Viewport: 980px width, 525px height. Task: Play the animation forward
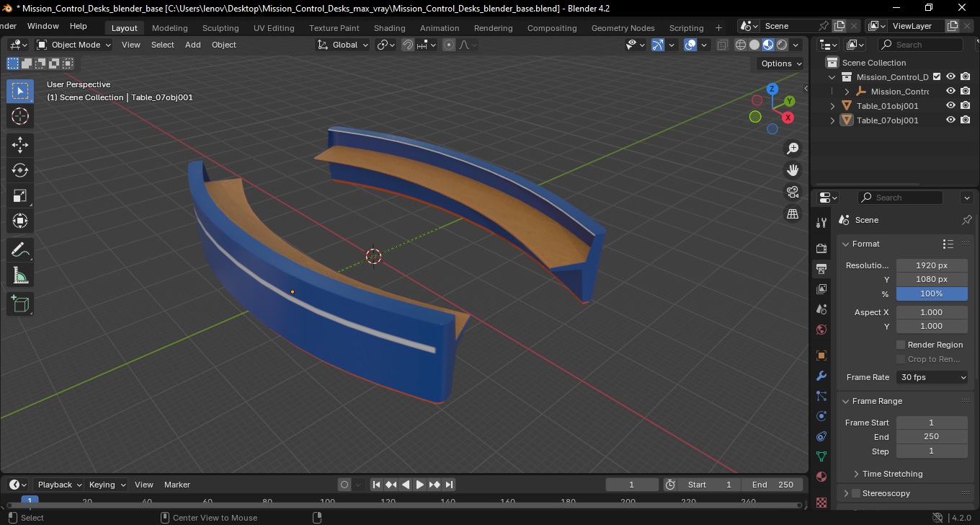pos(420,485)
